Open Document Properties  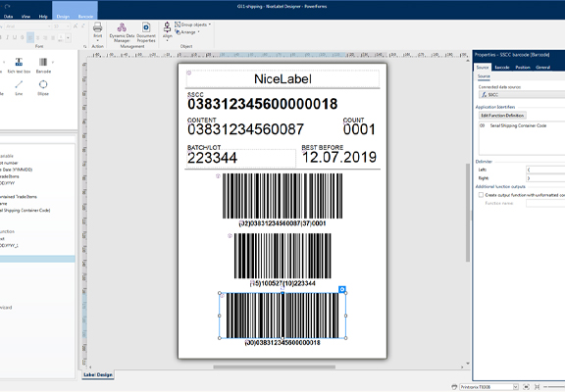point(146,32)
